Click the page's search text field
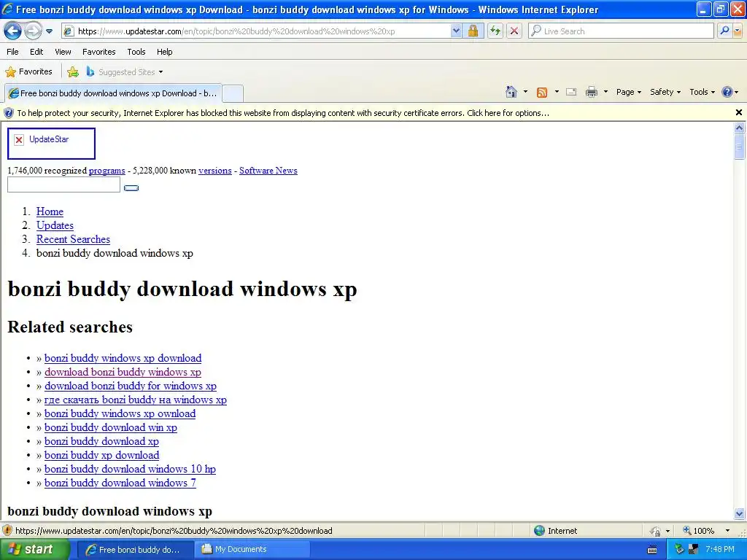Viewport: 747px width, 560px height. [x=64, y=184]
